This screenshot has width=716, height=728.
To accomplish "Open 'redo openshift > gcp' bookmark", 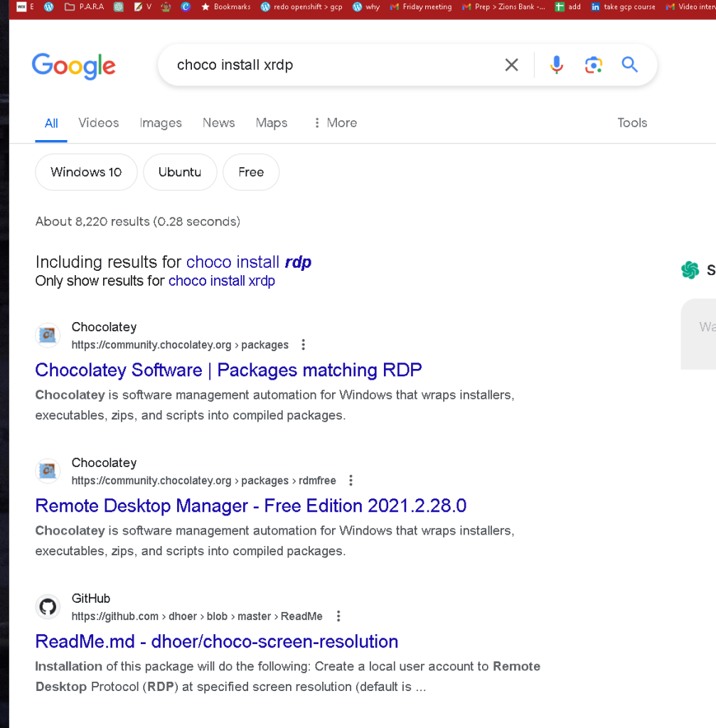I will tap(301, 6).
